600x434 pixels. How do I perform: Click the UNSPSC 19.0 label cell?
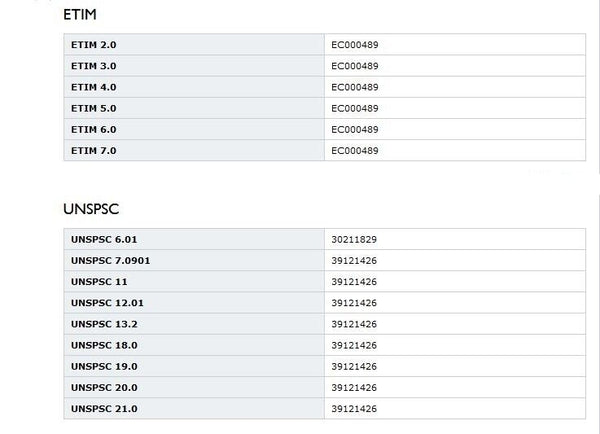point(103,366)
